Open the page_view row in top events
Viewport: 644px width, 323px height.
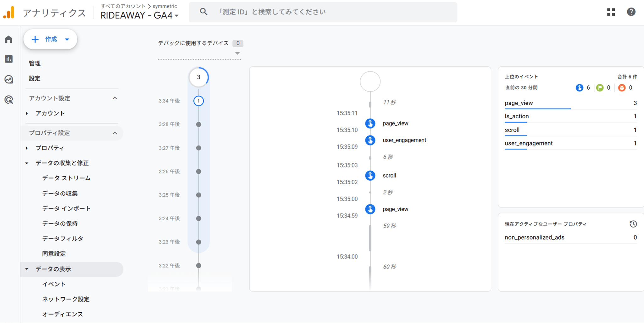[571, 103]
